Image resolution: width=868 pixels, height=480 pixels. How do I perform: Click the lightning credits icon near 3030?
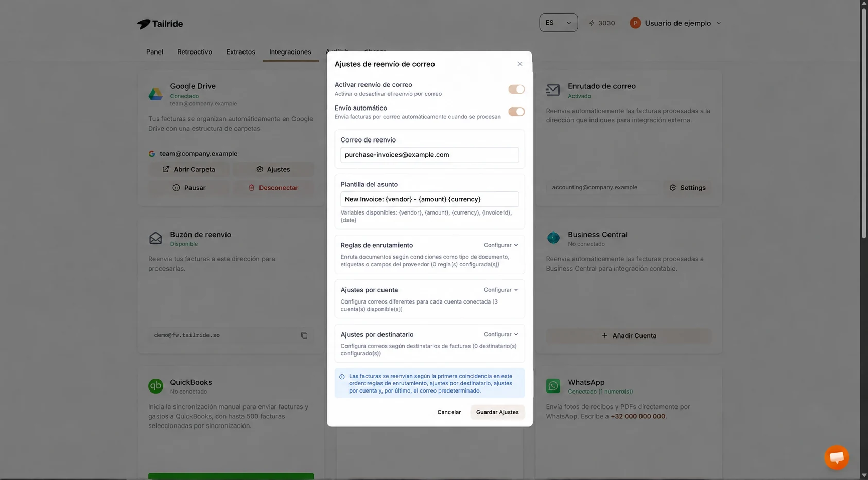(592, 23)
